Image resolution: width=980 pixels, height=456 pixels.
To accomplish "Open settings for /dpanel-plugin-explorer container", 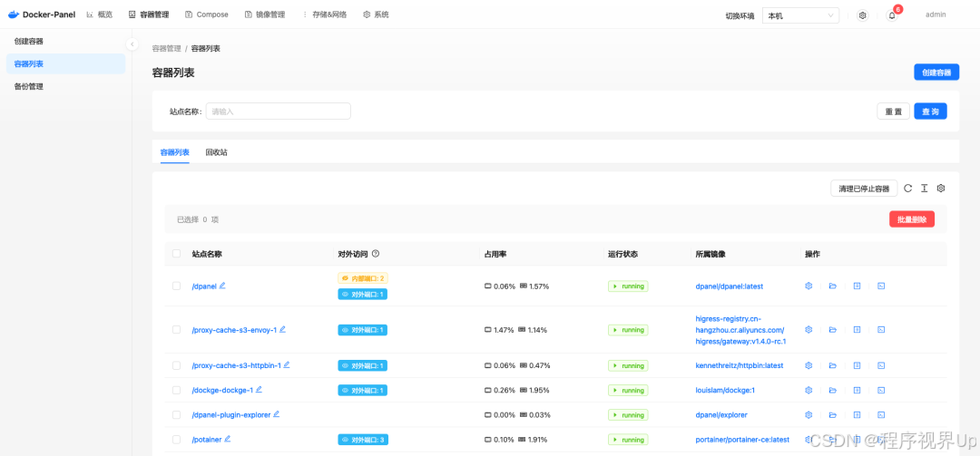I will tap(808, 415).
